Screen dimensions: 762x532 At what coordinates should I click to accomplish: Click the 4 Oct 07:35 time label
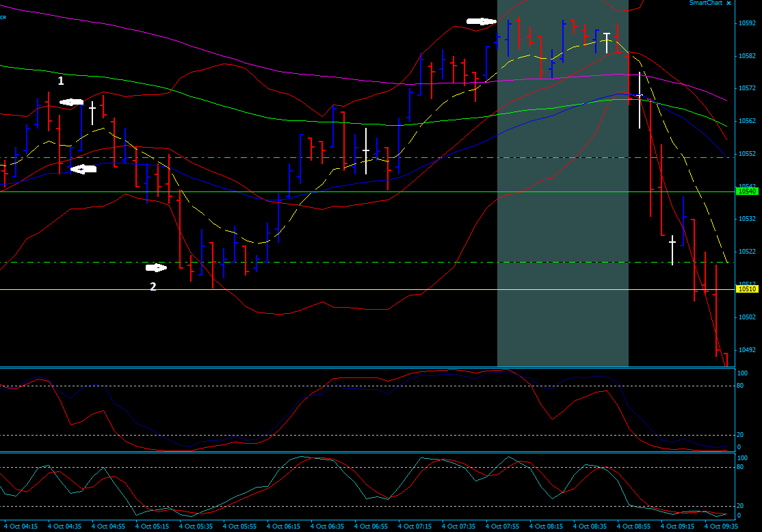click(458, 526)
